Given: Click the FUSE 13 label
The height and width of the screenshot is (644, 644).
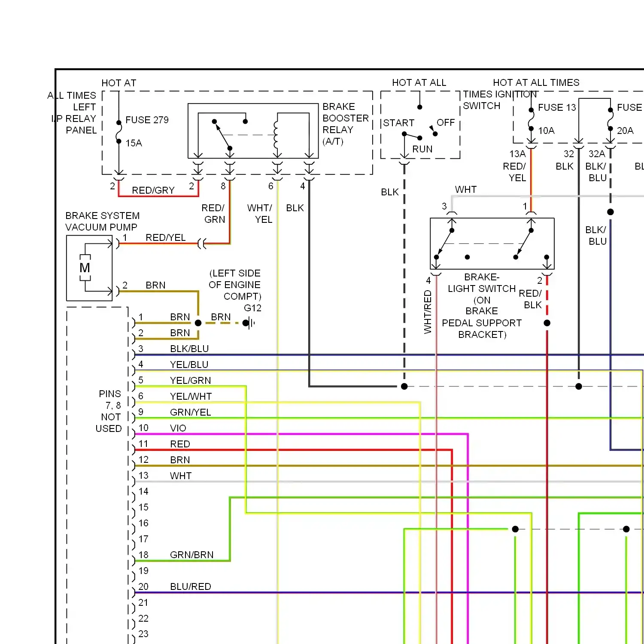Looking at the screenshot, I should click(557, 107).
